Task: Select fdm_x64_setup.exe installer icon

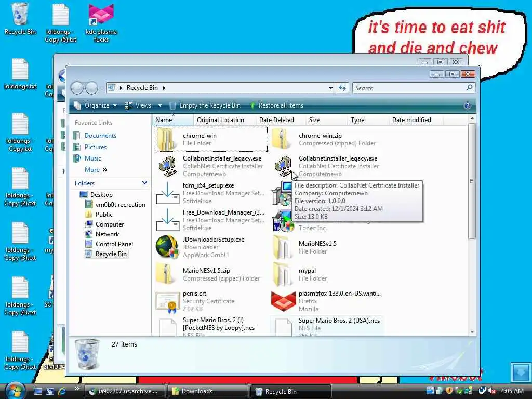Action: (167, 193)
